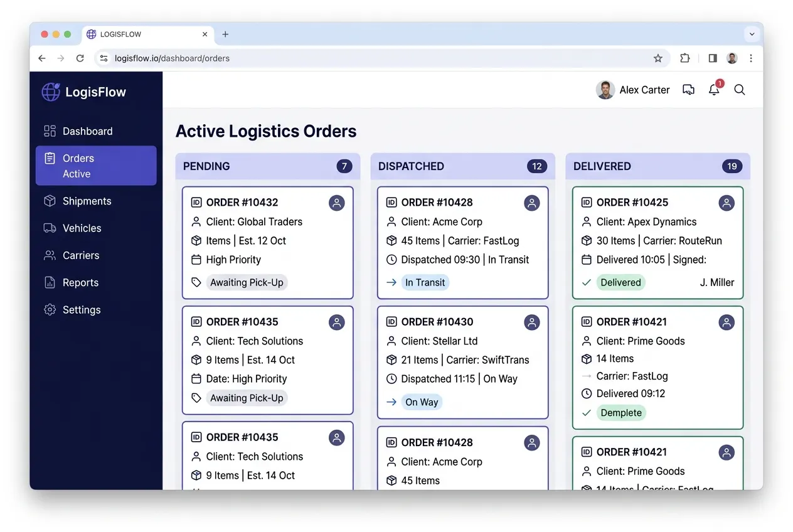Screen dimensions: 793x532
Task: Click the tag icon on Global Traders card
Action: click(196, 282)
